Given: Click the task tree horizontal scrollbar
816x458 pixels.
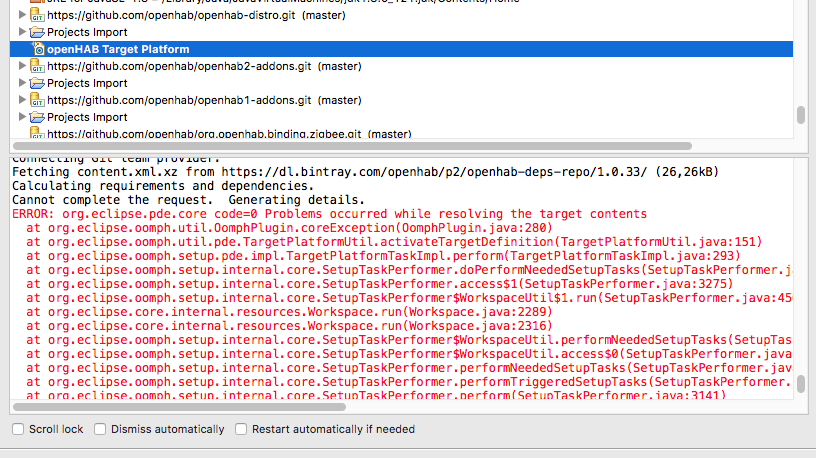Looking at the screenshot, I should [x=352, y=146].
